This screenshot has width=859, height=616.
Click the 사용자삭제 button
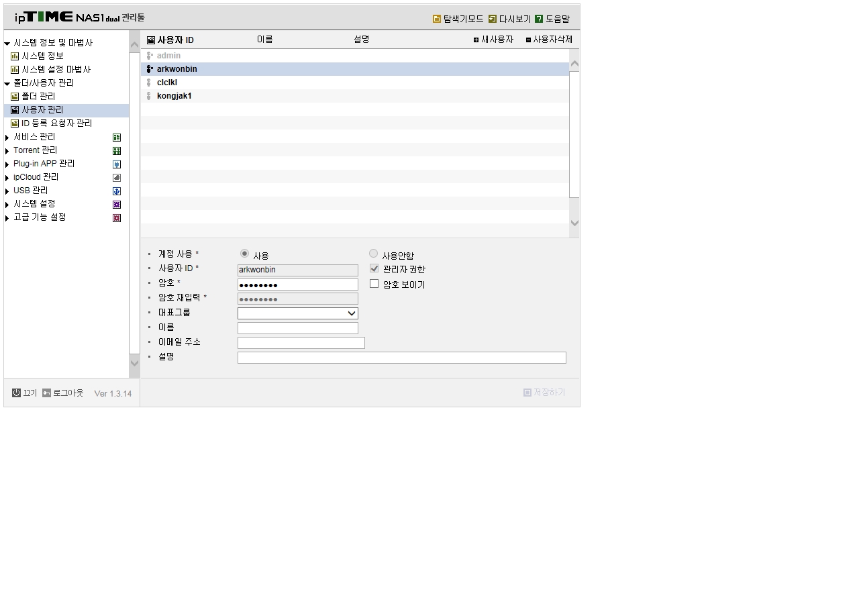coord(549,40)
